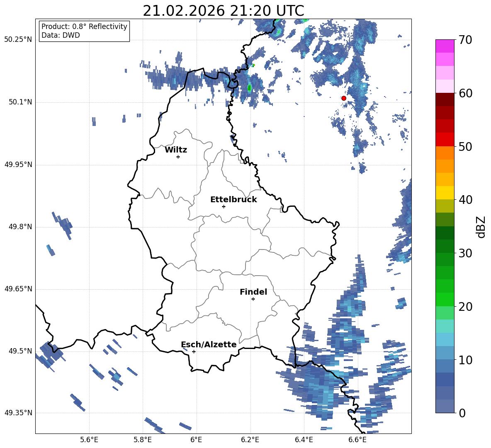
Task: Click the Product: 0.8° Reflectivity text
Action: coord(84,27)
